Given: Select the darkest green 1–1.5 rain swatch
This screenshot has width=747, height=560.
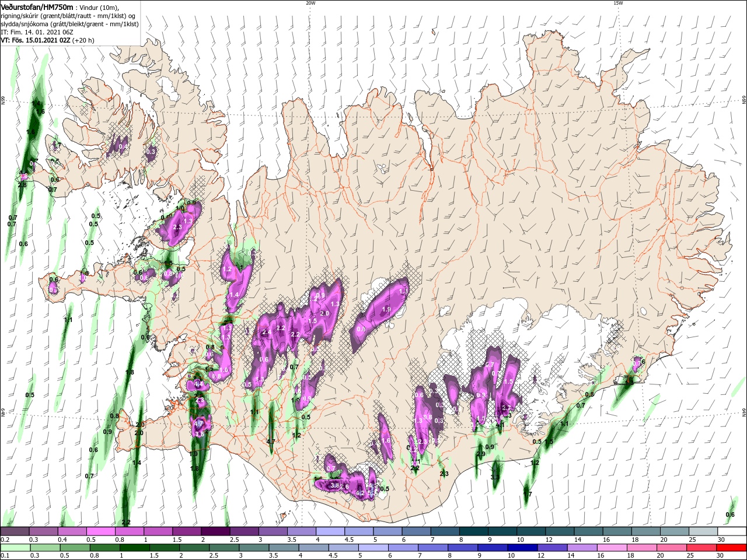Looking at the screenshot, I should pyautogui.click(x=134, y=548).
